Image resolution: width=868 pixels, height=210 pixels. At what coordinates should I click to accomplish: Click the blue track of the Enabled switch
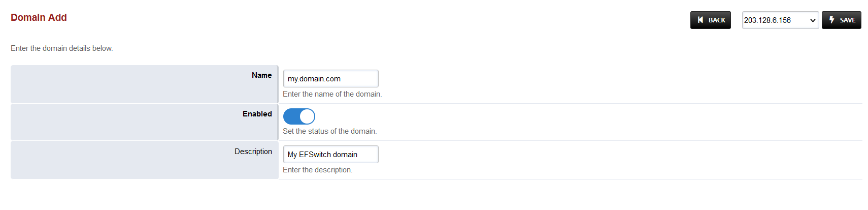tap(291, 116)
